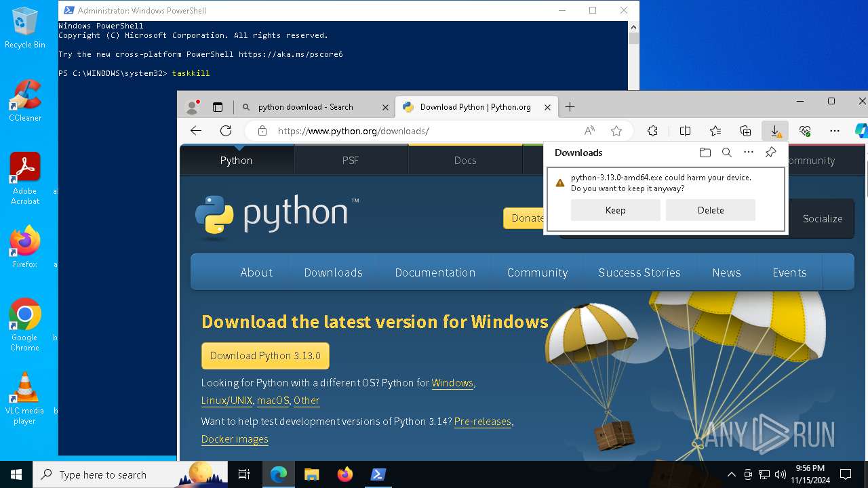Open Edge Settings and more ellipsis
Viewport: 868px width, 488px height.
[x=835, y=131]
